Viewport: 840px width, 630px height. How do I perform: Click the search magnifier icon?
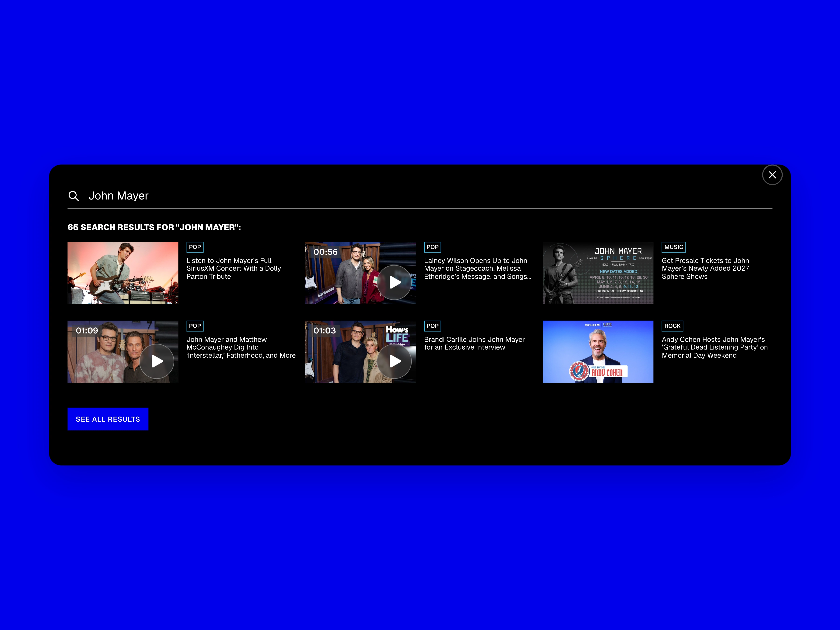73,196
